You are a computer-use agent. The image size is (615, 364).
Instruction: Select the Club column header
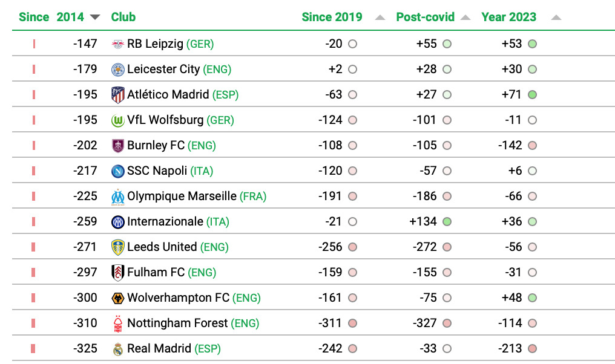click(123, 17)
